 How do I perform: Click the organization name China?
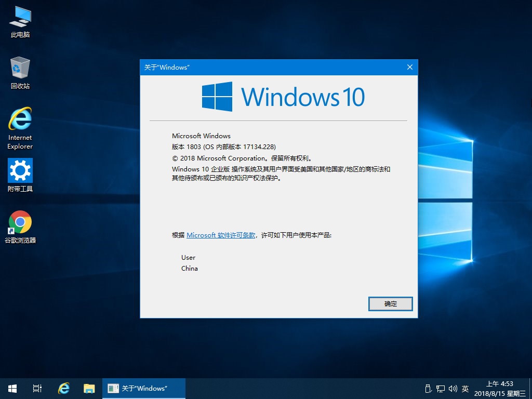(x=189, y=269)
